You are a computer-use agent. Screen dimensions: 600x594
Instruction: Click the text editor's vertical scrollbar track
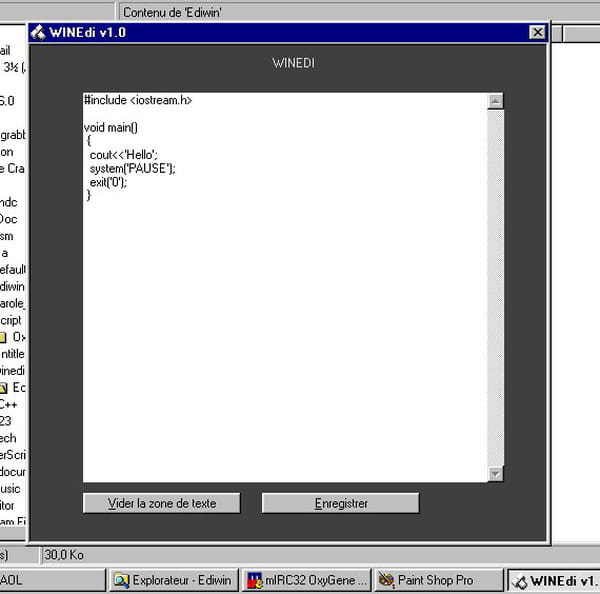[x=495, y=288]
